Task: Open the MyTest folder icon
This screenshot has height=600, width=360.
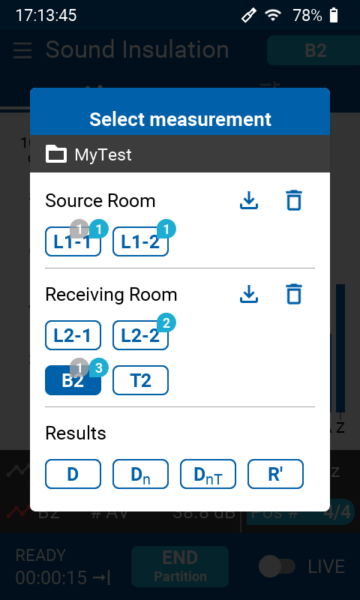Action: [56, 154]
